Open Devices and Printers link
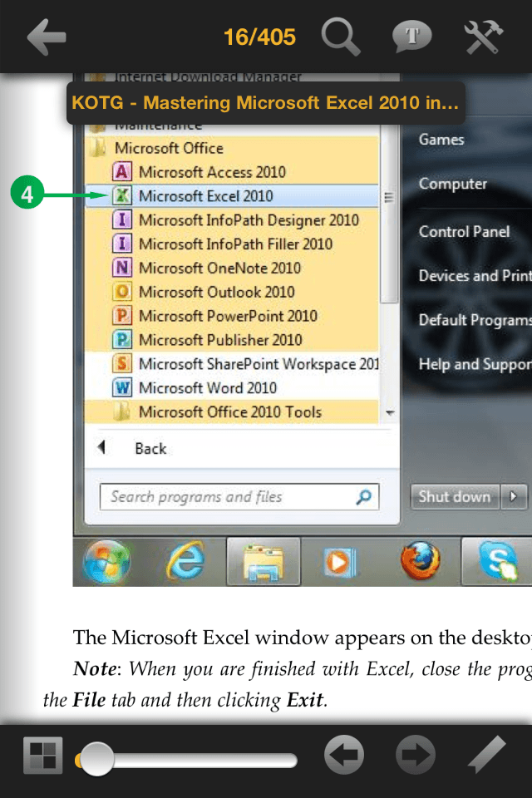 point(475,276)
